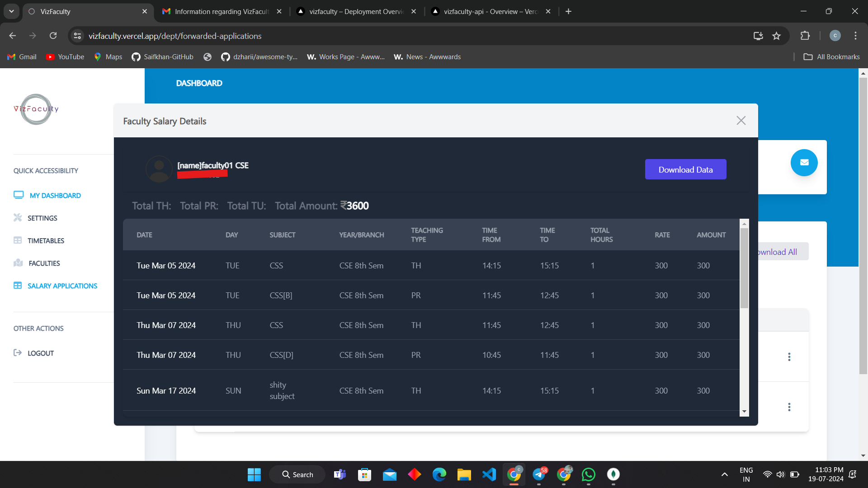The image size is (868, 488).
Task: Click the Download Data button
Action: (685, 169)
